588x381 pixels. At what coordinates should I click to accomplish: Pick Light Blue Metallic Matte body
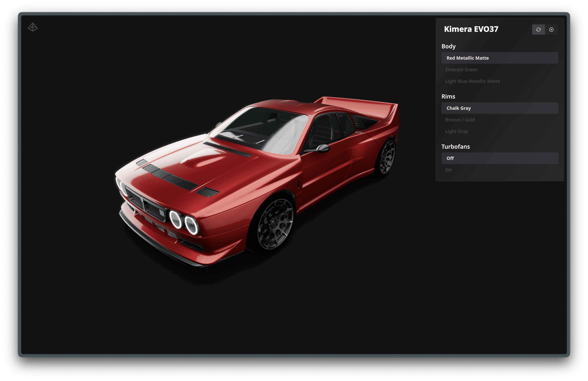point(472,81)
